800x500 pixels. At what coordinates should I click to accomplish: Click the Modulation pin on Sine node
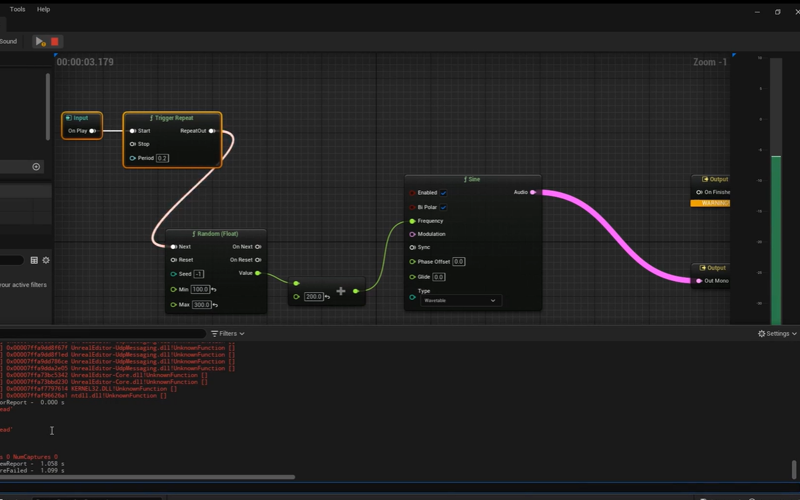pyautogui.click(x=412, y=234)
